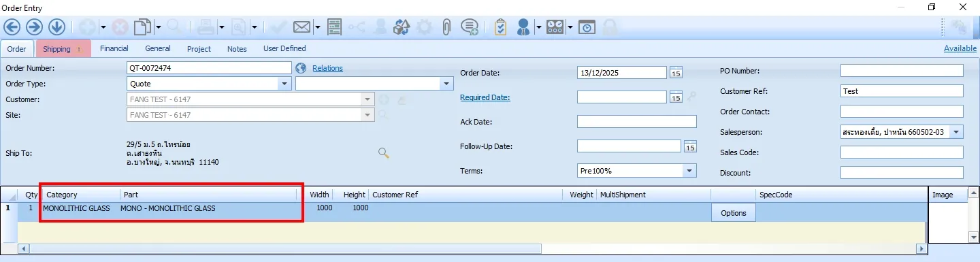The image size is (980, 262).
Task: Click the red delete X toolbar icon
Action: (120, 27)
